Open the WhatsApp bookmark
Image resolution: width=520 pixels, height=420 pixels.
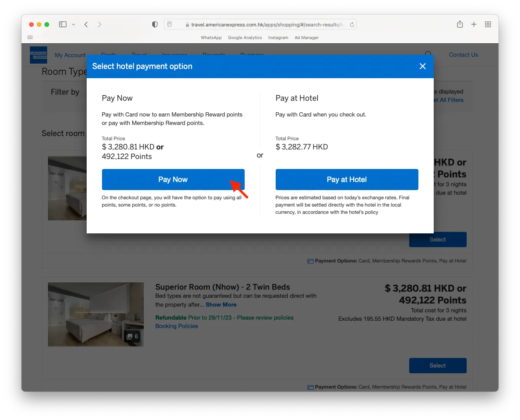[211, 38]
